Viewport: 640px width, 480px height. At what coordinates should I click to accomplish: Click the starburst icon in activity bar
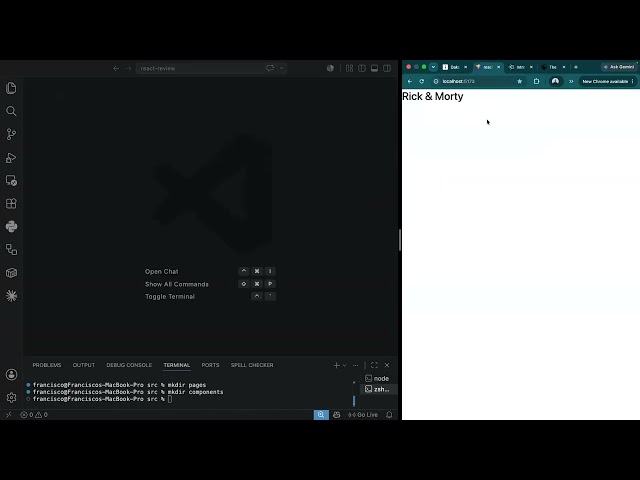pos(11,296)
